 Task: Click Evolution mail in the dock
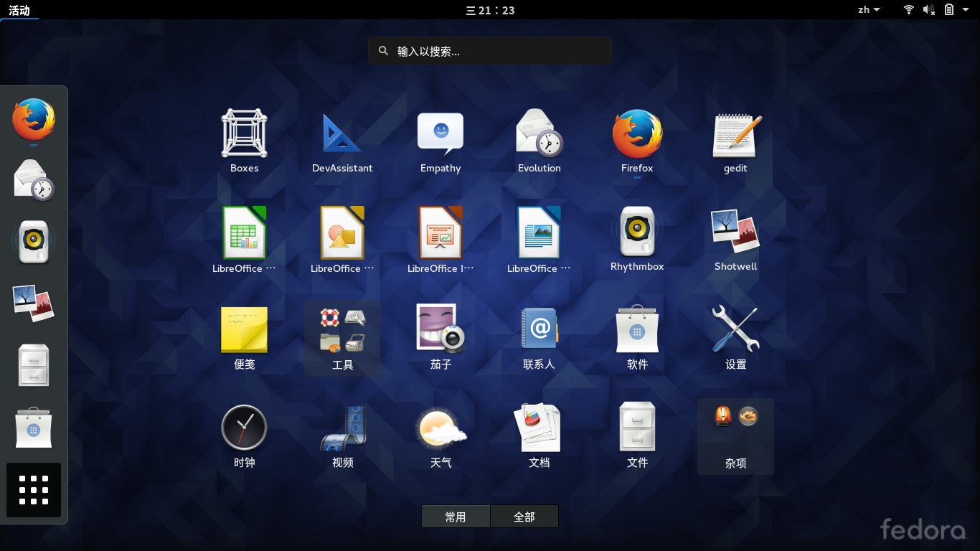click(x=34, y=180)
